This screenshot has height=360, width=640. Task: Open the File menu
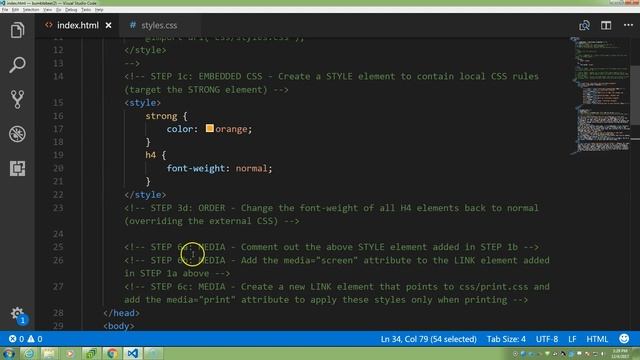[x=5, y=9]
